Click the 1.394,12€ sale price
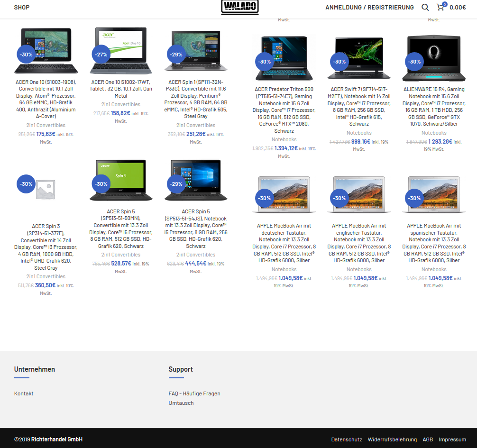477x448 pixels. (286, 148)
